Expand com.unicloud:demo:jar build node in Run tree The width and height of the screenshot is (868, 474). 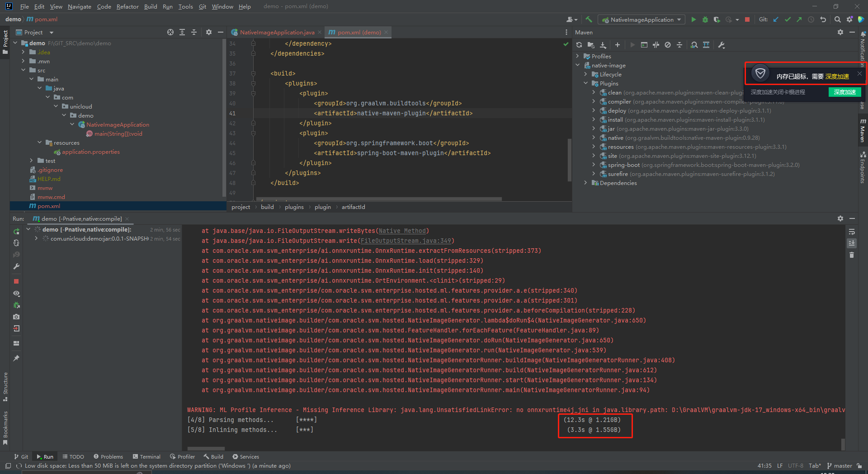pyautogui.click(x=36, y=238)
